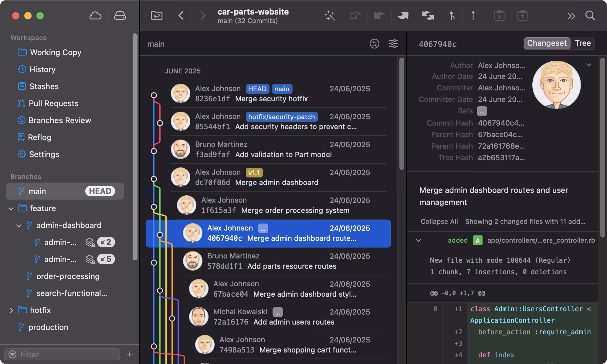Toggle the branch comparison icon above the commit graph
This screenshot has width=607, height=364.
click(x=375, y=44)
